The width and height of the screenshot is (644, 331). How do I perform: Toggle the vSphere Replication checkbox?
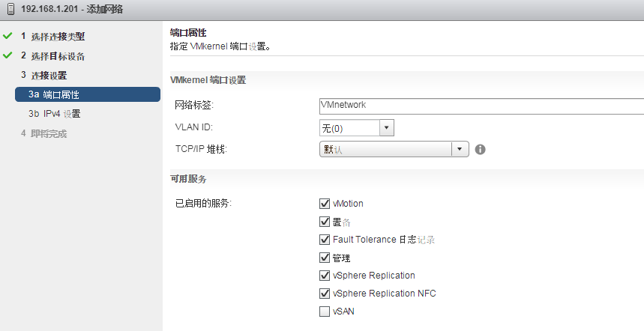click(325, 276)
